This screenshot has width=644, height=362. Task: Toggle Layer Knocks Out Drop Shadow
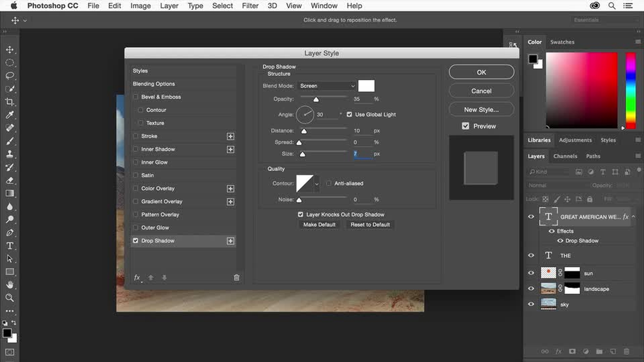pyautogui.click(x=300, y=215)
